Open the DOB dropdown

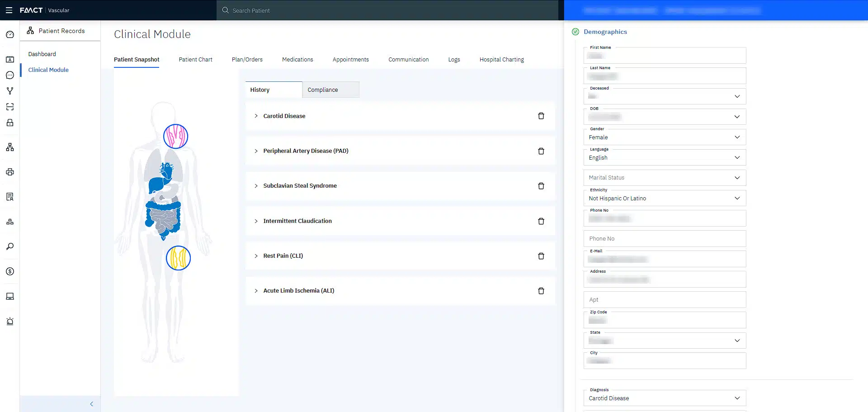(x=665, y=117)
